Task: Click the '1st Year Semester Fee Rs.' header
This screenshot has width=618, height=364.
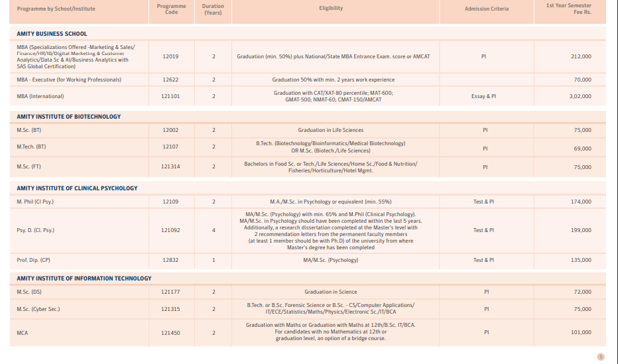Action: pyautogui.click(x=569, y=9)
